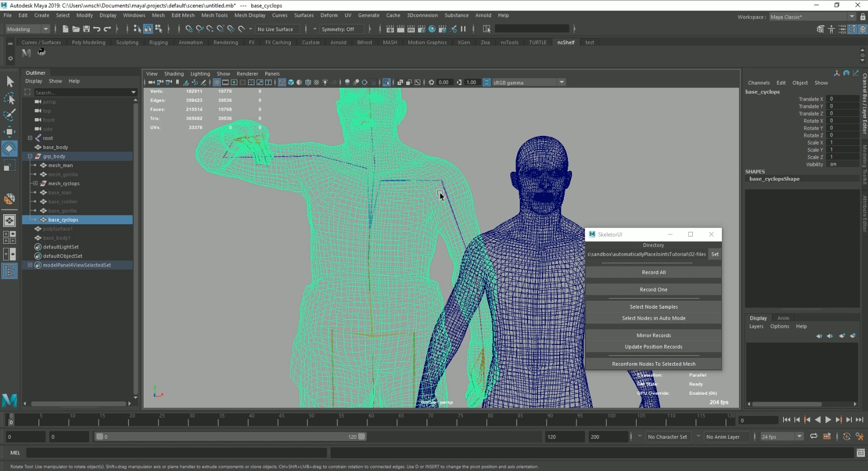
Task: Click the snap to grid icon in status line
Action: pyautogui.click(x=189, y=29)
